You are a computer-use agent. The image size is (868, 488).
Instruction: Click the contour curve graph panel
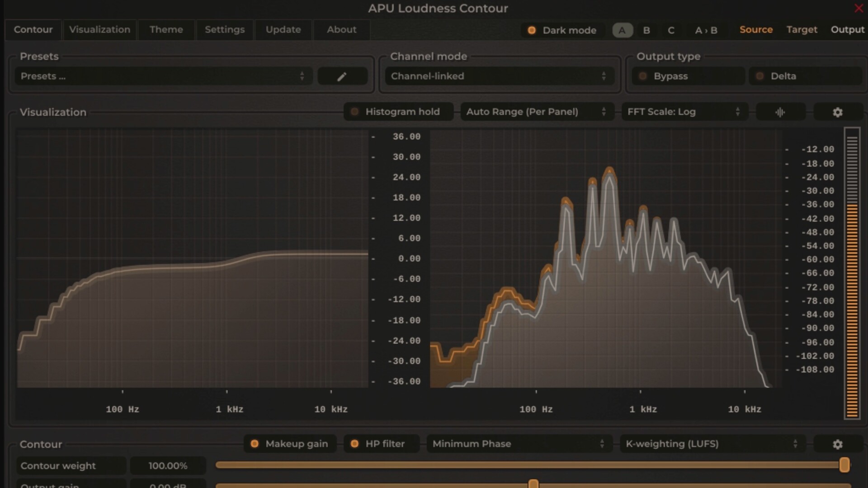coord(193,258)
